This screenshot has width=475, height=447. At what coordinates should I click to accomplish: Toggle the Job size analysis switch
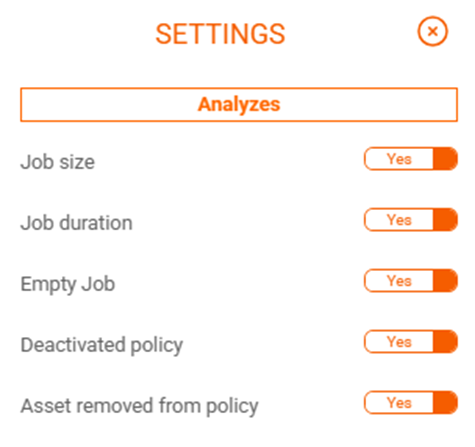click(411, 159)
